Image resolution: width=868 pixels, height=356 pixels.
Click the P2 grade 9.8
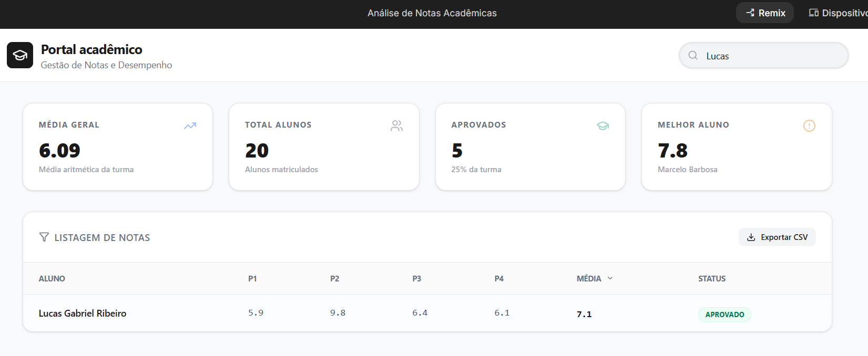[338, 313]
